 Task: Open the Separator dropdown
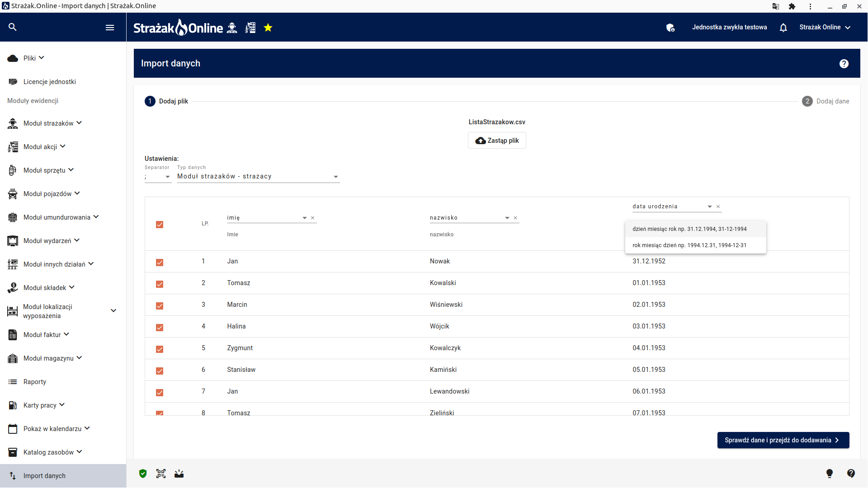(x=158, y=177)
